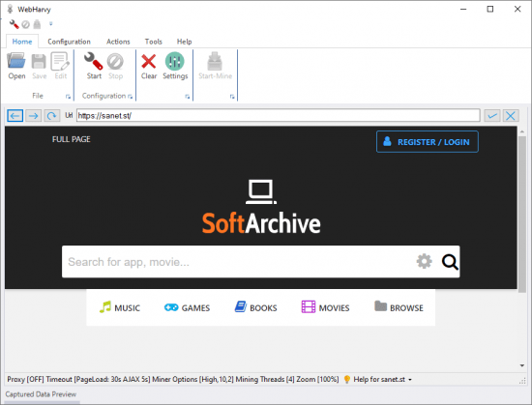Reload the page with refresh icon
The height and width of the screenshot is (405, 532).
coord(51,116)
